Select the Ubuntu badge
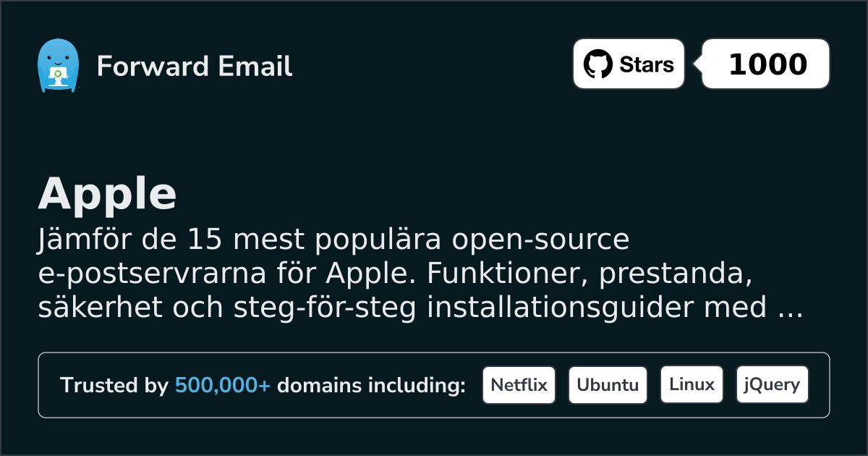 click(x=608, y=385)
